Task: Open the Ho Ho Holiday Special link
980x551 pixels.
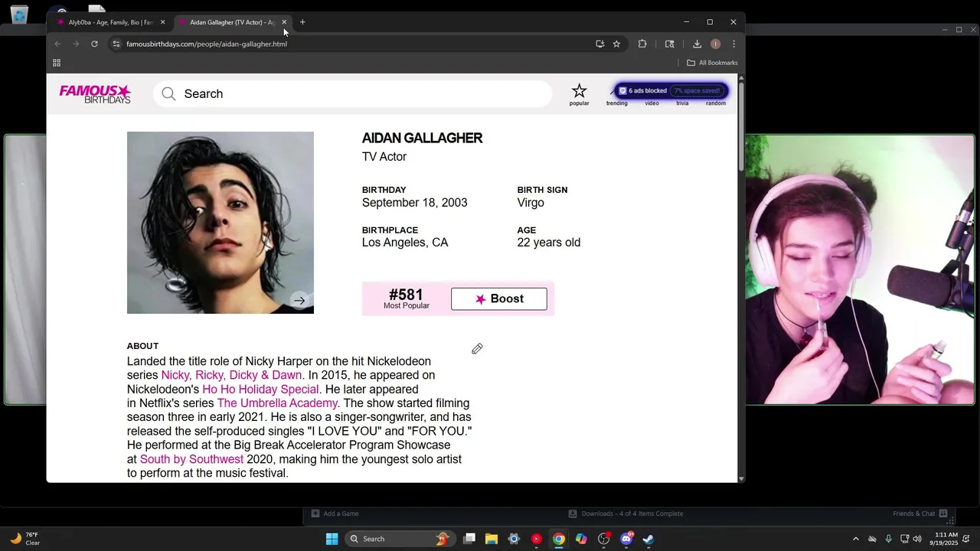Action: [x=260, y=389]
